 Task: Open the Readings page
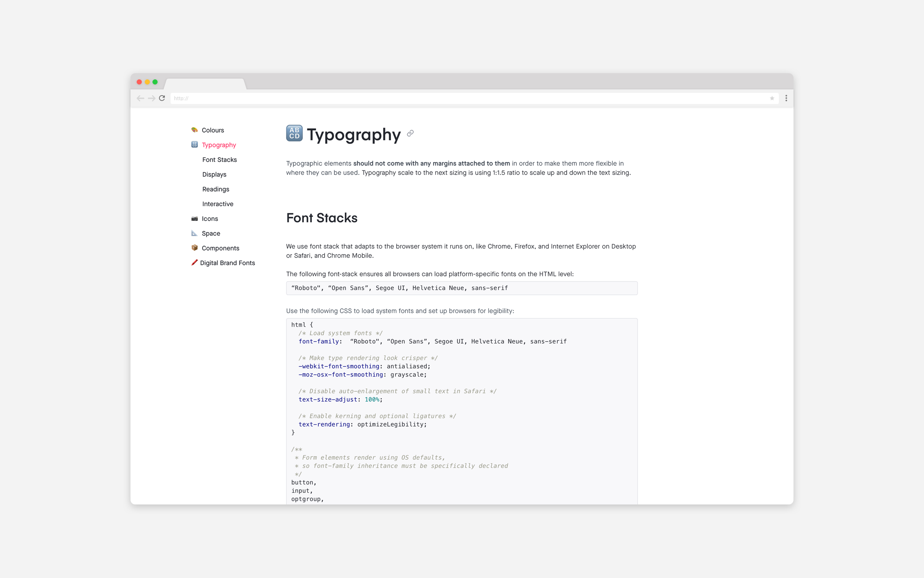(216, 189)
